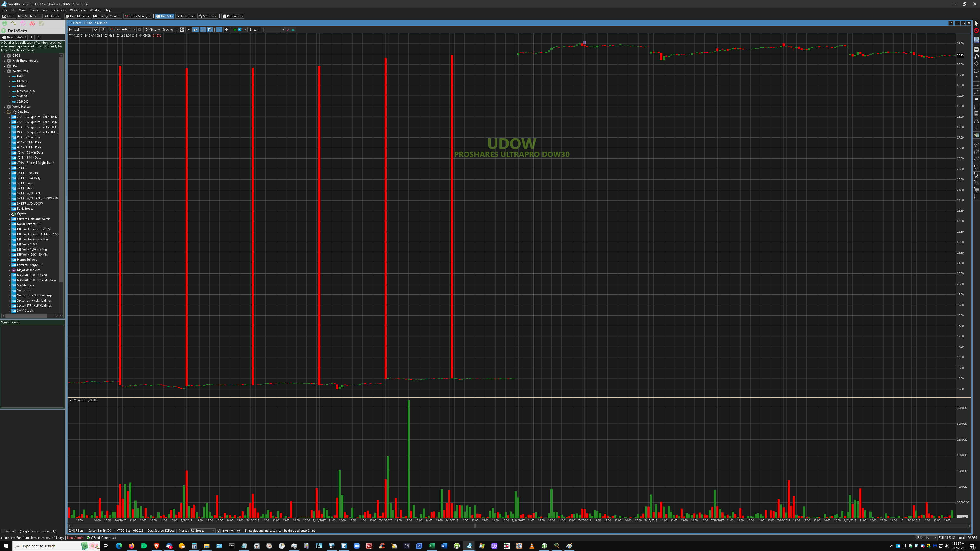Select the horizontal line drawing tool

[x=976, y=85]
